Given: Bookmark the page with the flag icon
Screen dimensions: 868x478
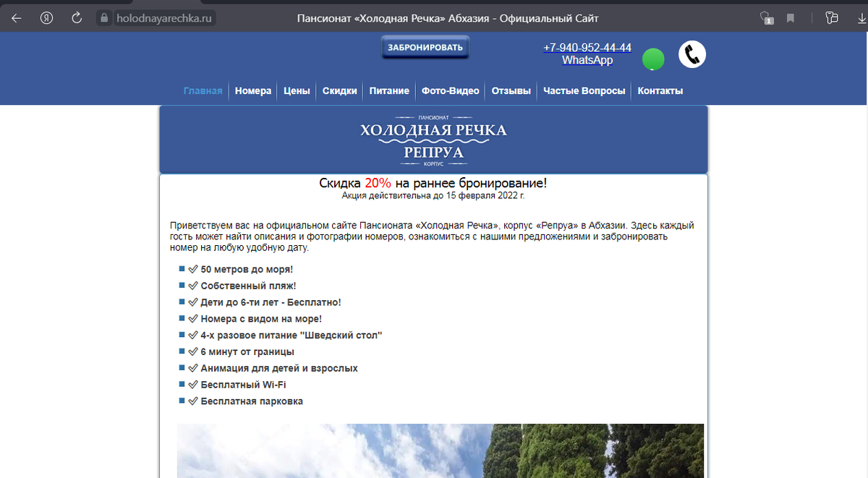Looking at the screenshot, I should click(x=790, y=17).
